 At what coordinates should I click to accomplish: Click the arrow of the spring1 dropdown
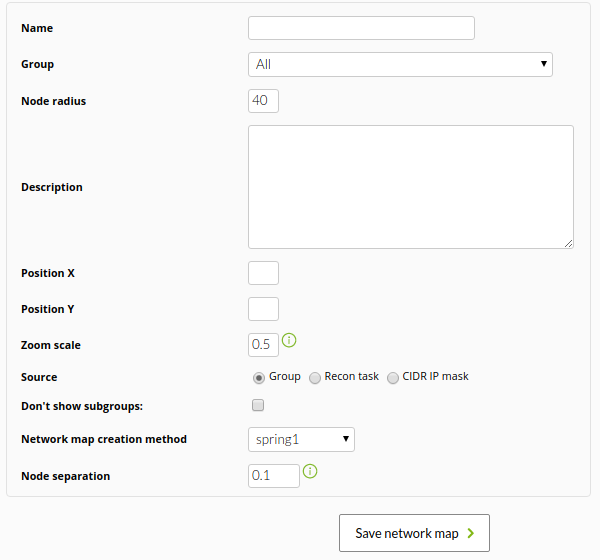[346, 439]
